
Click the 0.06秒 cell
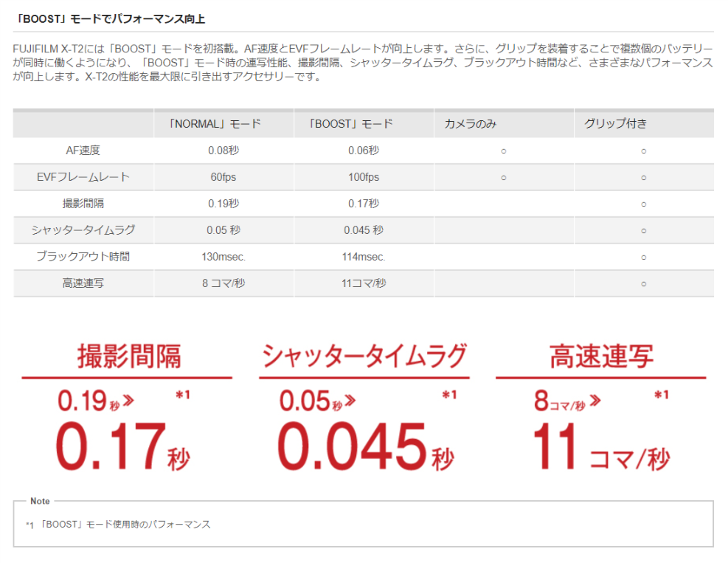(364, 151)
